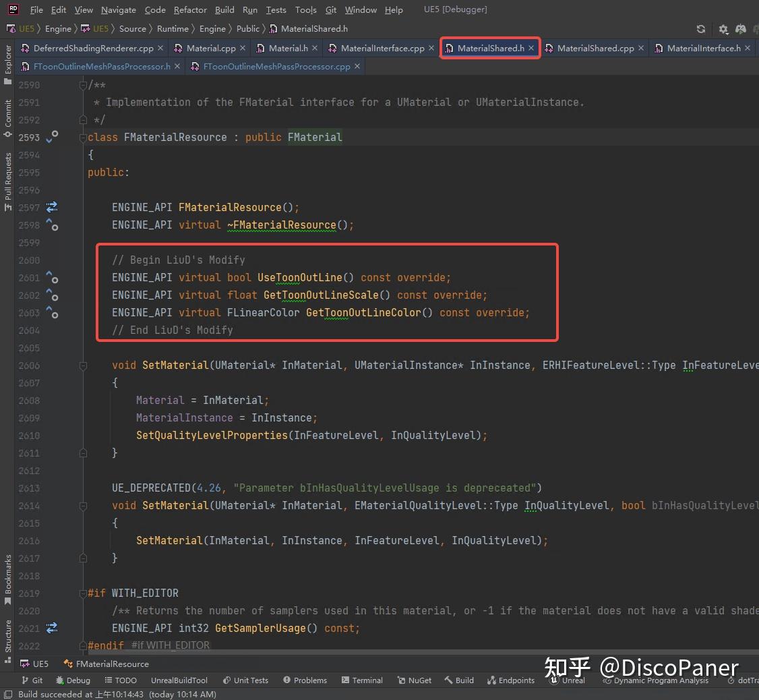Click the Runtime breadcrumb in navigation bar

click(173, 29)
